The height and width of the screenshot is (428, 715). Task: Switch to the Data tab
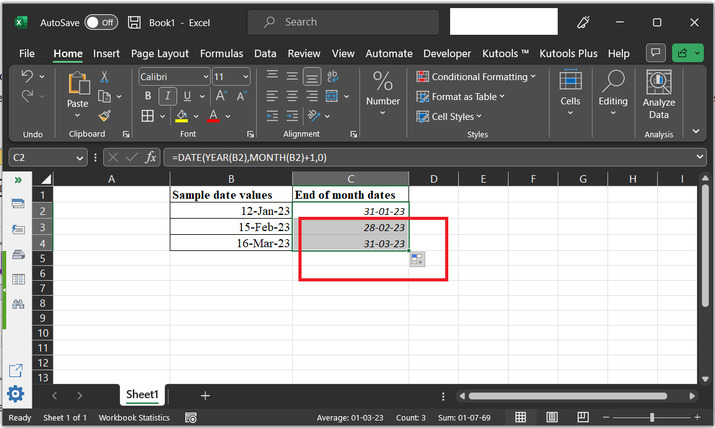point(265,53)
